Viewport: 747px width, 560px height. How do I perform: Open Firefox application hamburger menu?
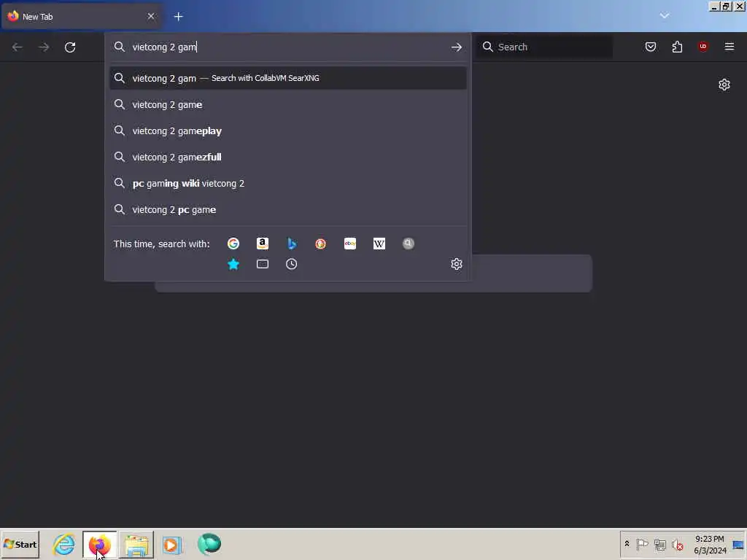729,47
